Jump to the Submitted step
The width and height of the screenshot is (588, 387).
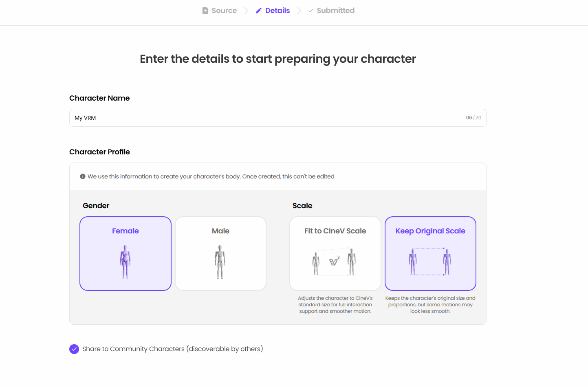tap(335, 11)
